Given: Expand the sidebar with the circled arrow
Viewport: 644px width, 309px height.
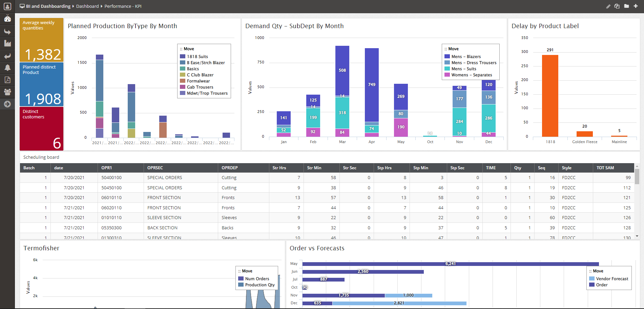Looking at the screenshot, I should pos(7,104).
